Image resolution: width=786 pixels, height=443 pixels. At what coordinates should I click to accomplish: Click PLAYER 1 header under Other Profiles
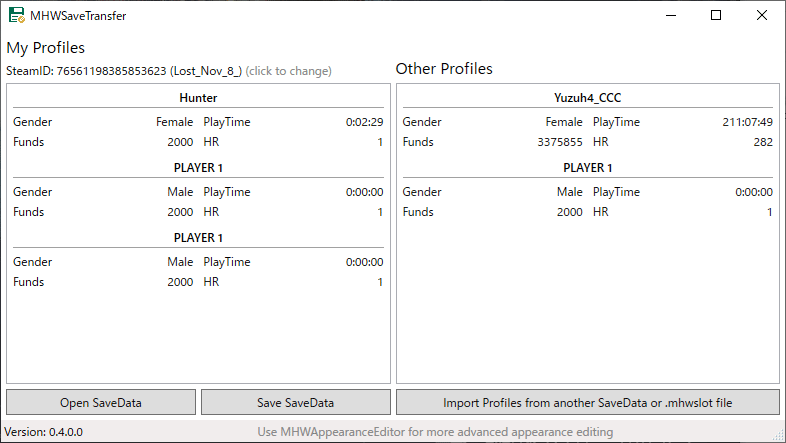tap(587, 168)
